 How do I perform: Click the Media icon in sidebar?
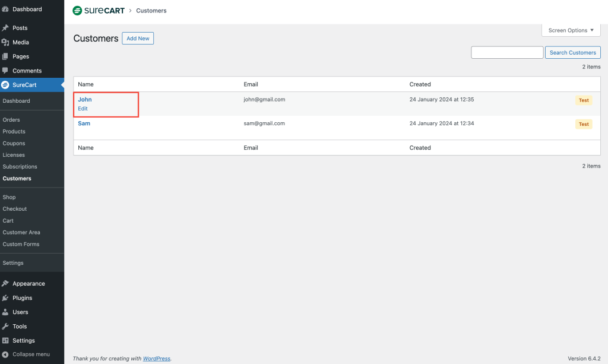5,42
